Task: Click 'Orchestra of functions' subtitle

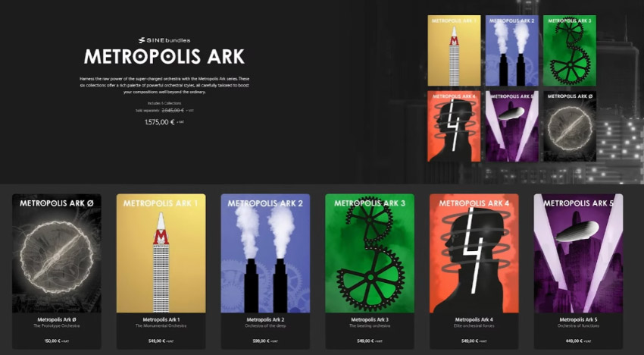Action: pos(578,325)
